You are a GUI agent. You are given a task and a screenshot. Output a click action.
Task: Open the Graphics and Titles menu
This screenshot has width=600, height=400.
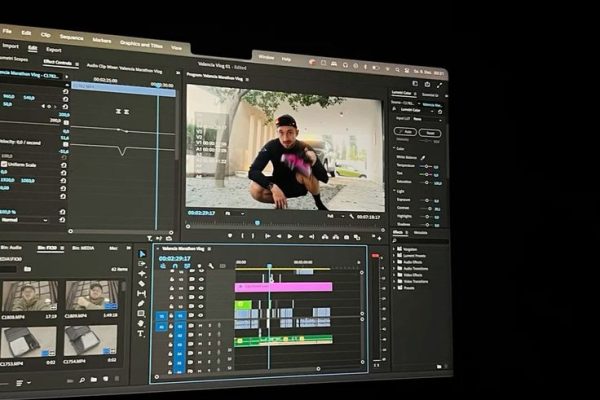coord(141,44)
